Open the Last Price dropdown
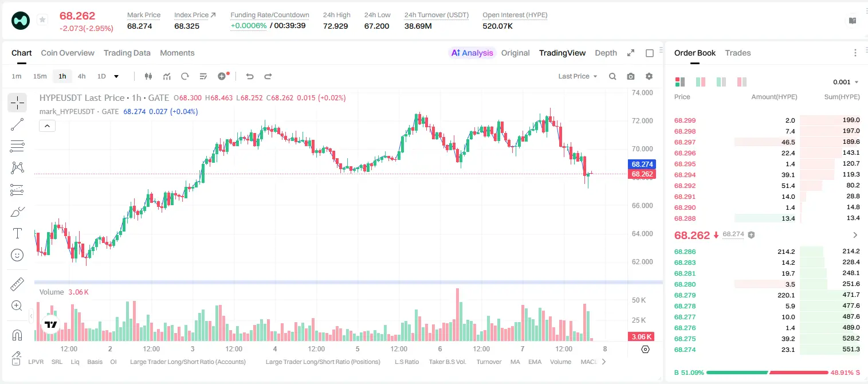The image size is (868, 384). pyautogui.click(x=578, y=76)
